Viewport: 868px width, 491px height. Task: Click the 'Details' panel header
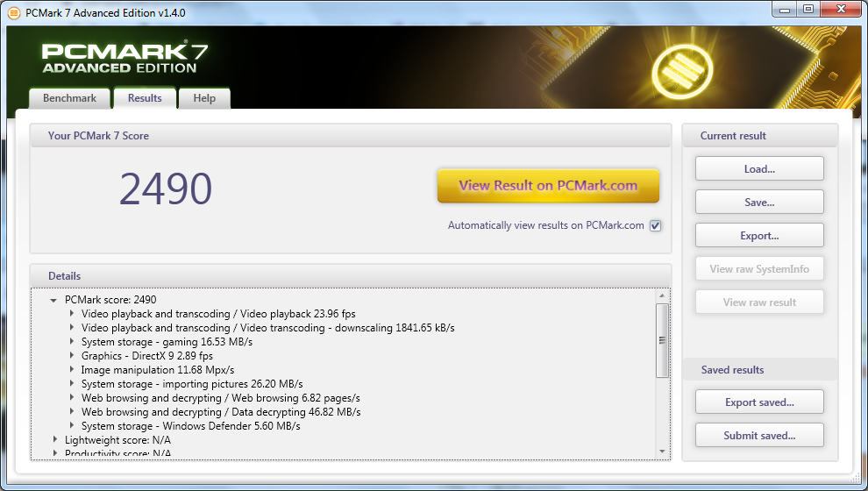click(x=64, y=275)
